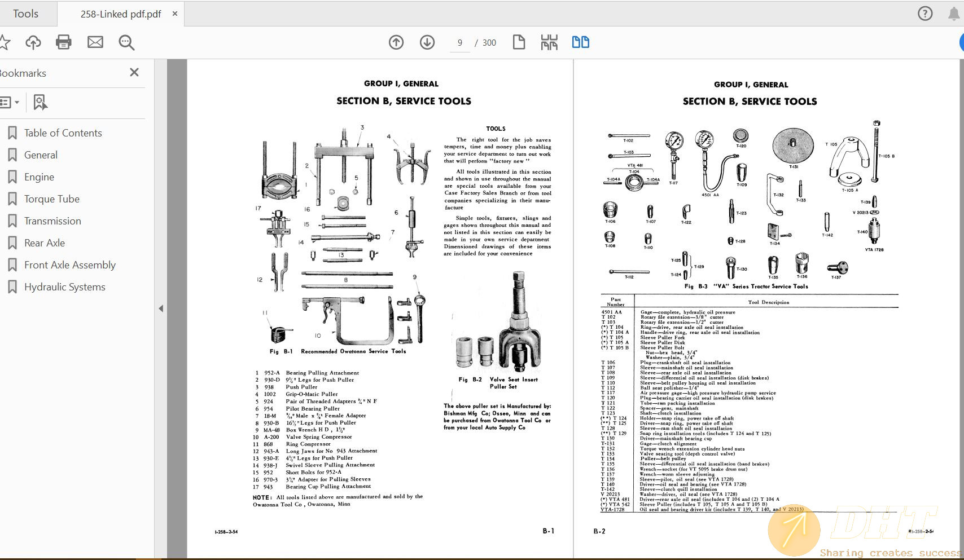Click the 'Fig B-1 Recommended Owatonna Service Tools' caption
This screenshot has width=964, height=560.
(x=338, y=351)
